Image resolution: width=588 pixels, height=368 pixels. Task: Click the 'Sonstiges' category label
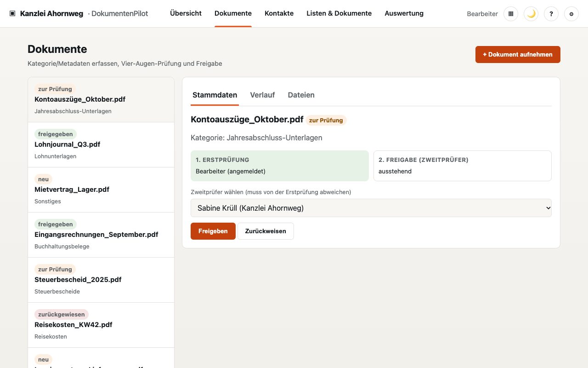pyautogui.click(x=48, y=201)
